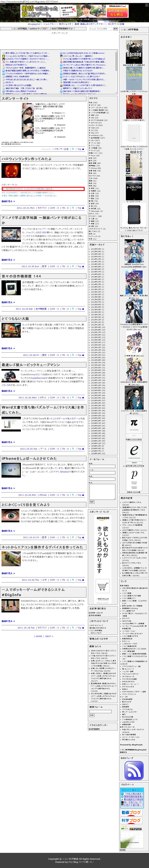Click 動画を見る under ハロウィンランタン post
This screenshot has height=868, width=149.
point(8,201)
